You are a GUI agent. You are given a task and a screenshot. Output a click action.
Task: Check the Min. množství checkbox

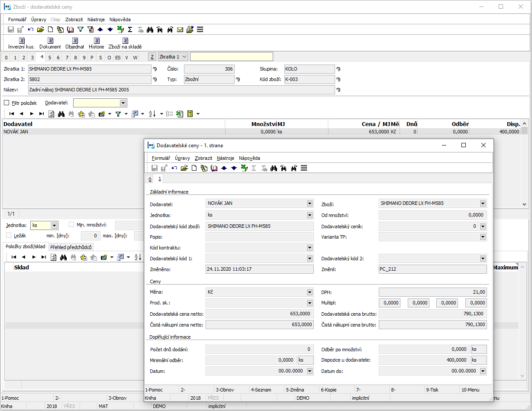72,225
